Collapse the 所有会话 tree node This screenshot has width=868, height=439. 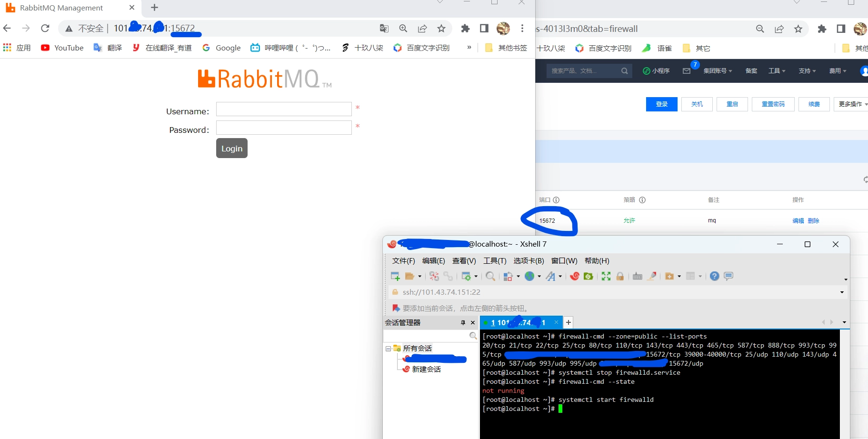tap(388, 349)
